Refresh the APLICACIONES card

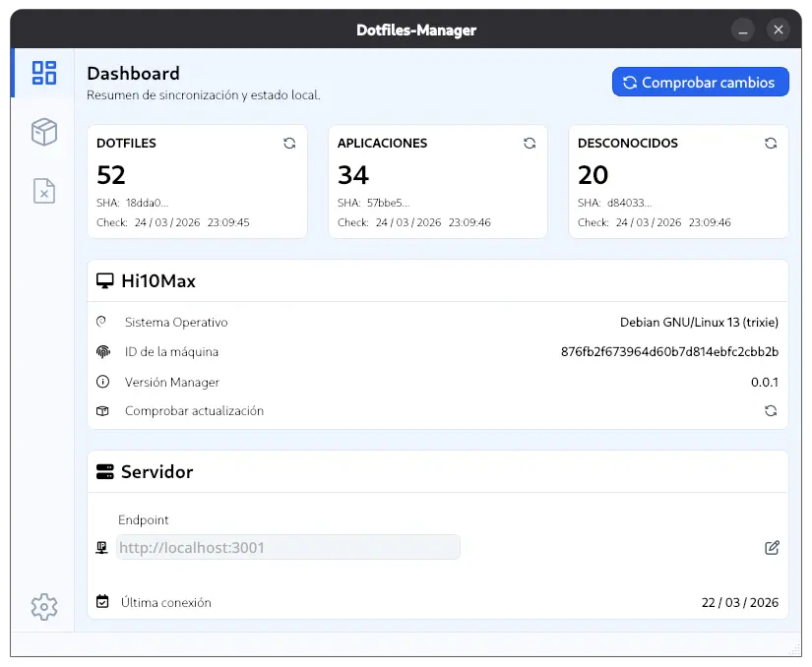tap(530, 143)
